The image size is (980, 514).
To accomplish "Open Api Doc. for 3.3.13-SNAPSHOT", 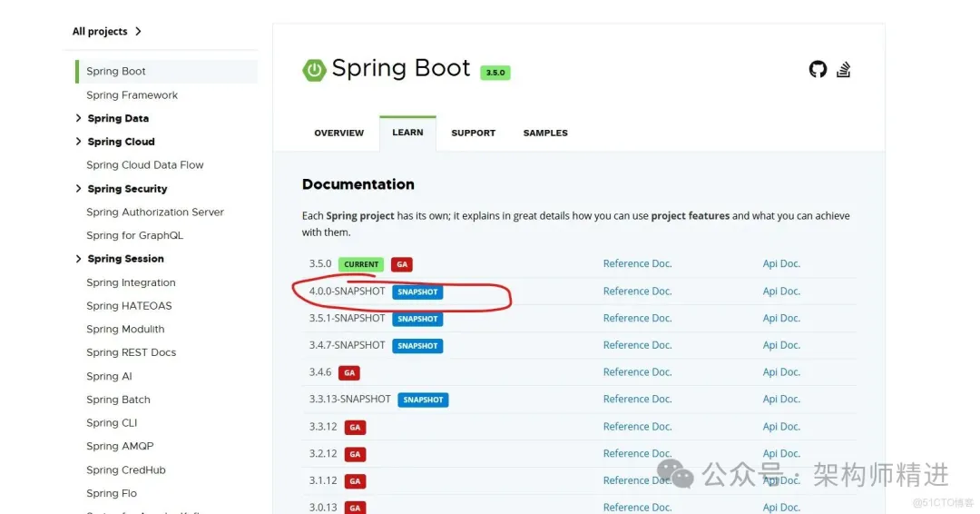I will 781,399.
